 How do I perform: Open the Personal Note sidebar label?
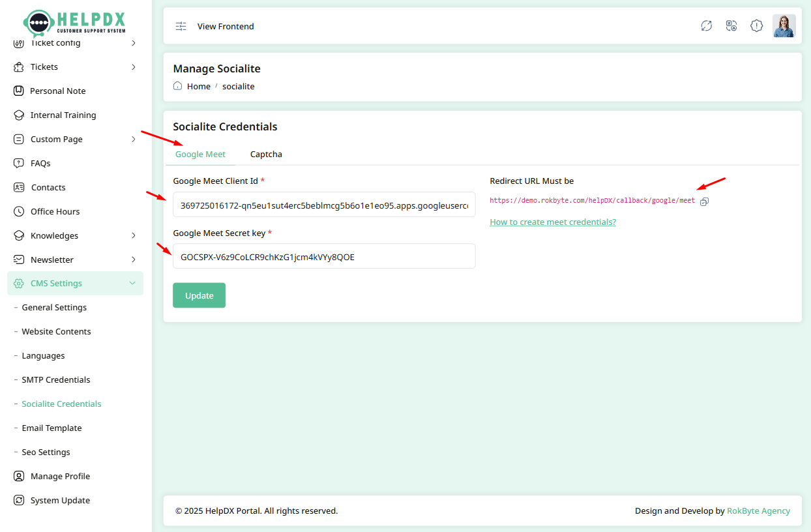[58, 91]
